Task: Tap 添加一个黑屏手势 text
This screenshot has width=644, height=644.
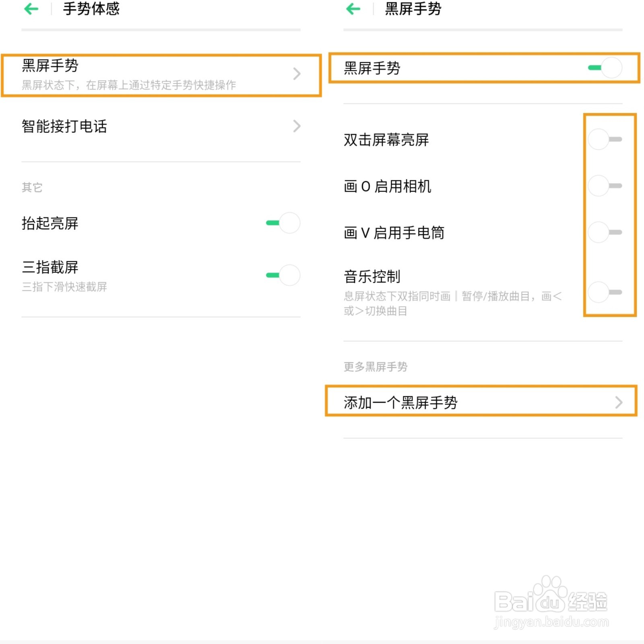Action: [400, 402]
